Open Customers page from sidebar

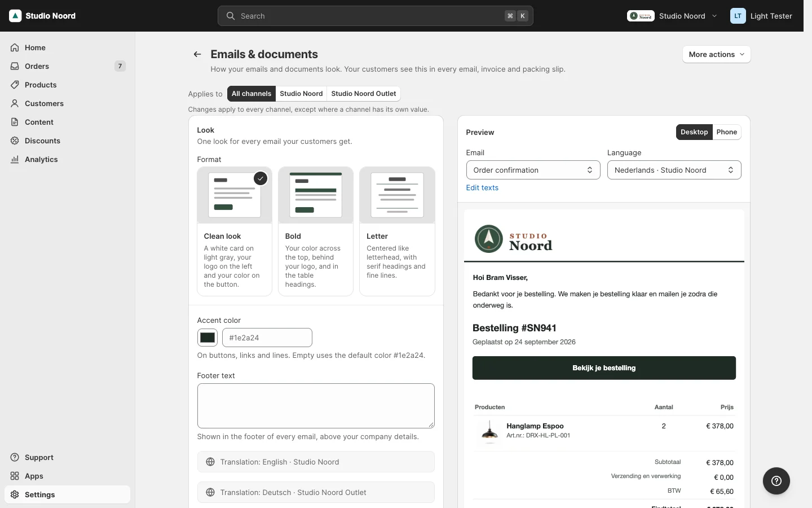pyautogui.click(x=67, y=103)
